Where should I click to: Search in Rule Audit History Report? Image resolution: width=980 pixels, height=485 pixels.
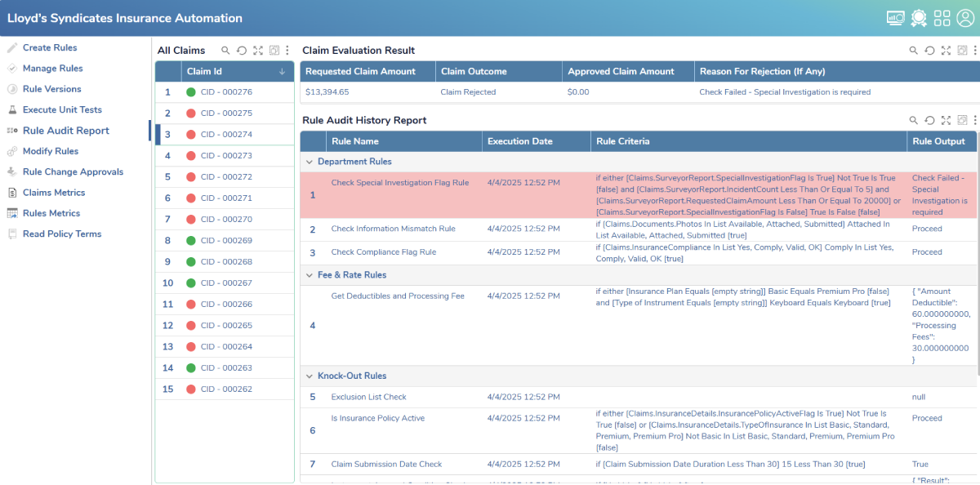914,120
